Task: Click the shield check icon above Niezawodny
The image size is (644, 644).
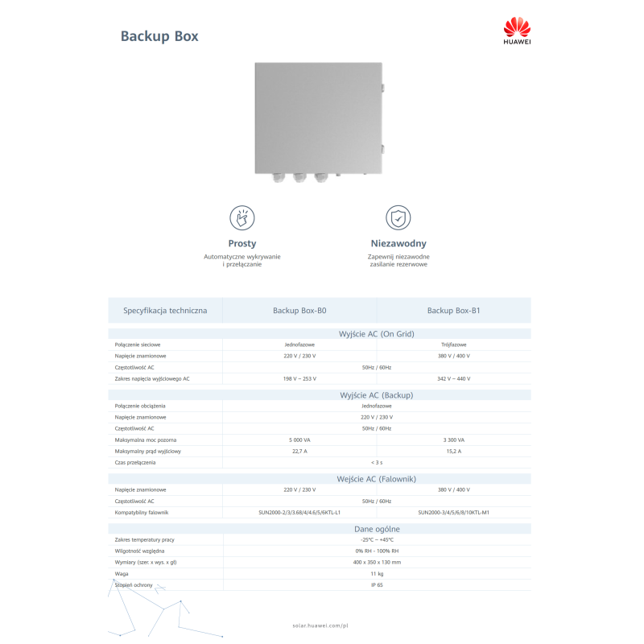Action: (398, 217)
